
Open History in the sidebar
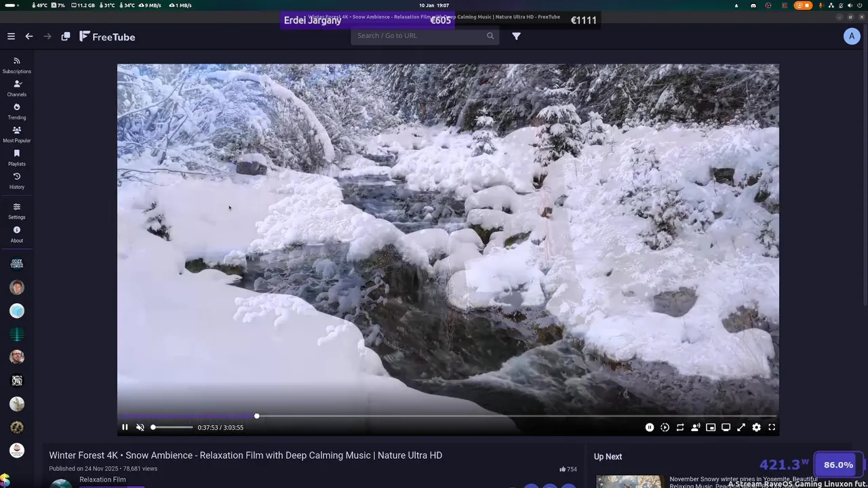point(17,180)
